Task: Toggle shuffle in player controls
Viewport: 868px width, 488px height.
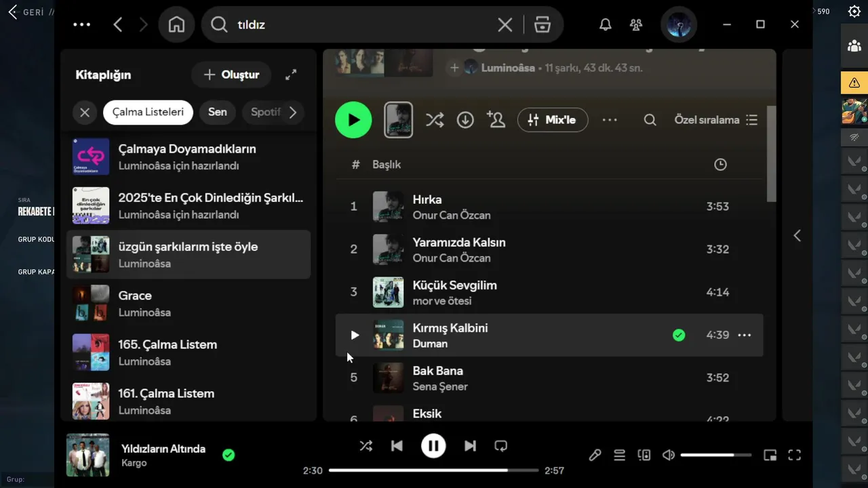Action: [366, 446]
